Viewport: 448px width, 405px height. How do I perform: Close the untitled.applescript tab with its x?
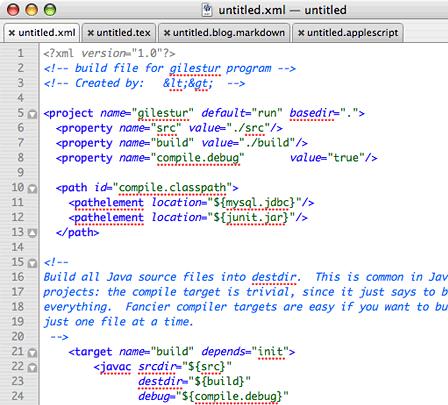tap(301, 33)
